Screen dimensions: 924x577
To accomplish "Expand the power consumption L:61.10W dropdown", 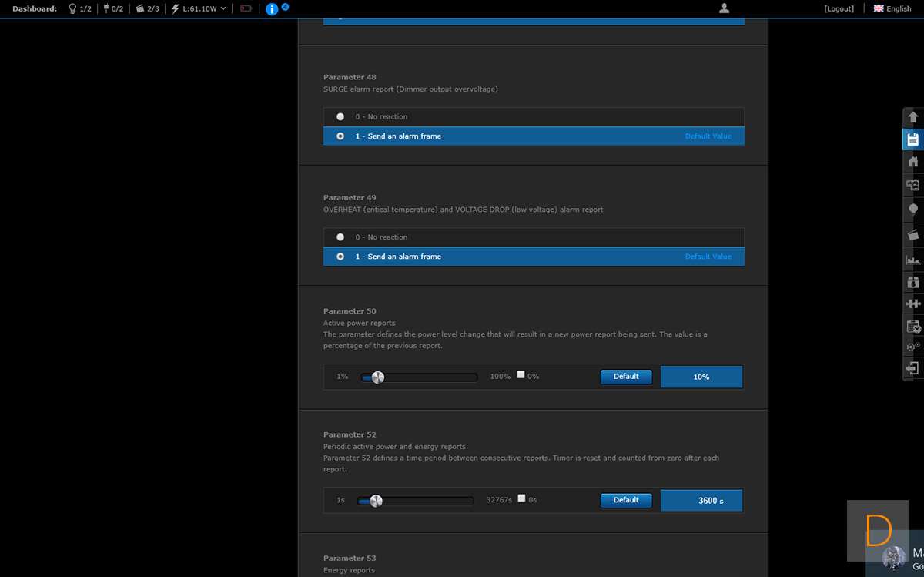I will [199, 8].
